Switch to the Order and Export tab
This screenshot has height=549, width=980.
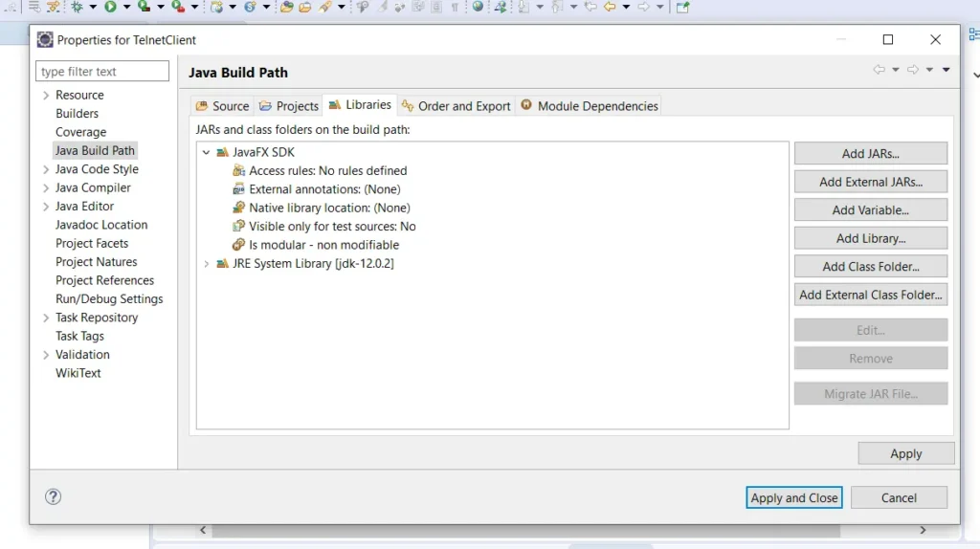pos(456,106)
